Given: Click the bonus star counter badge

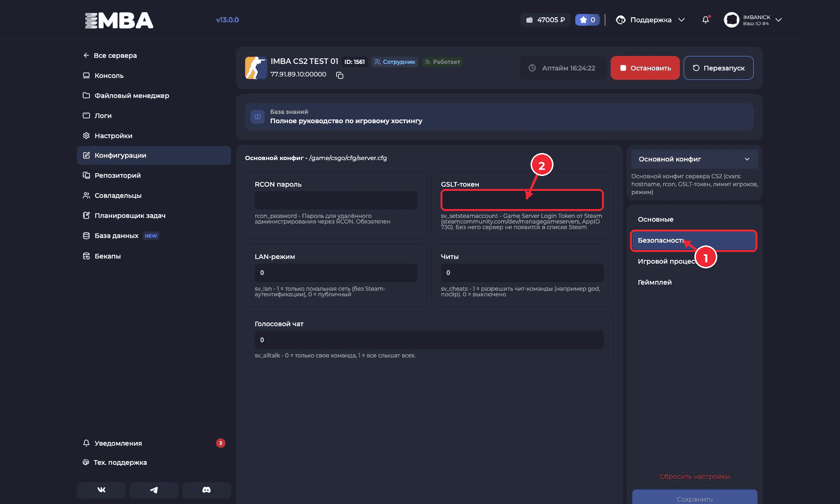Looking at the screenshot, I should point(588,20).
